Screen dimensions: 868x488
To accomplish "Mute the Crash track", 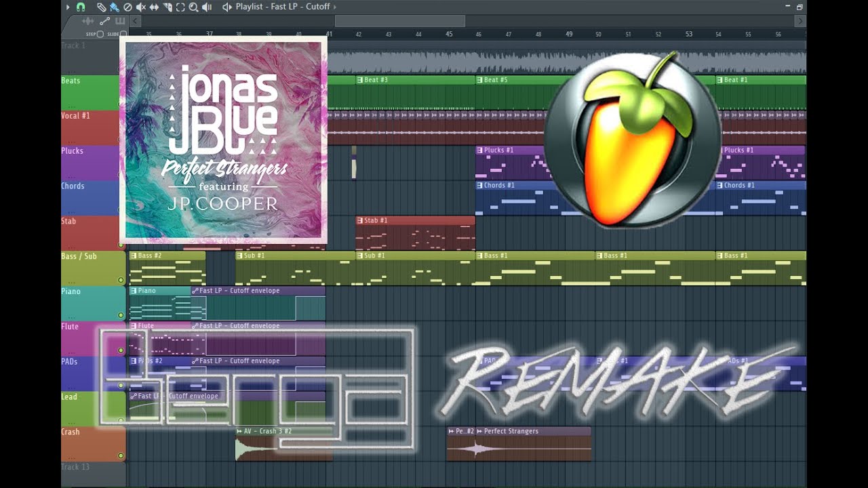I will point(121,455).
